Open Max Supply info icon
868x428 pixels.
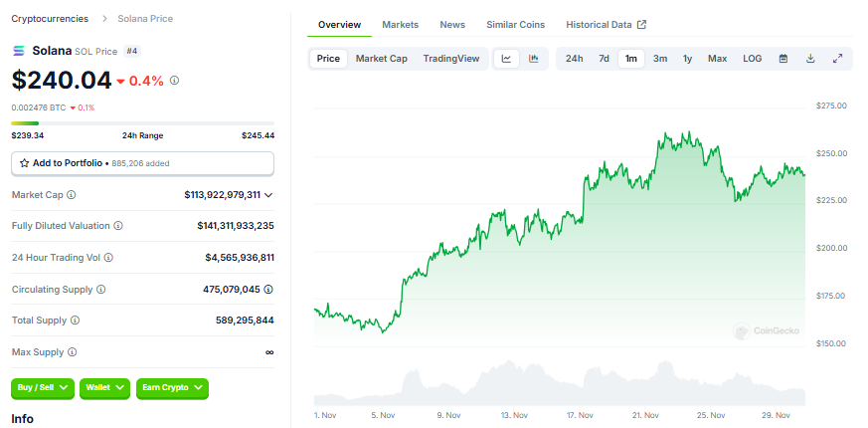[x=72, y=352]
